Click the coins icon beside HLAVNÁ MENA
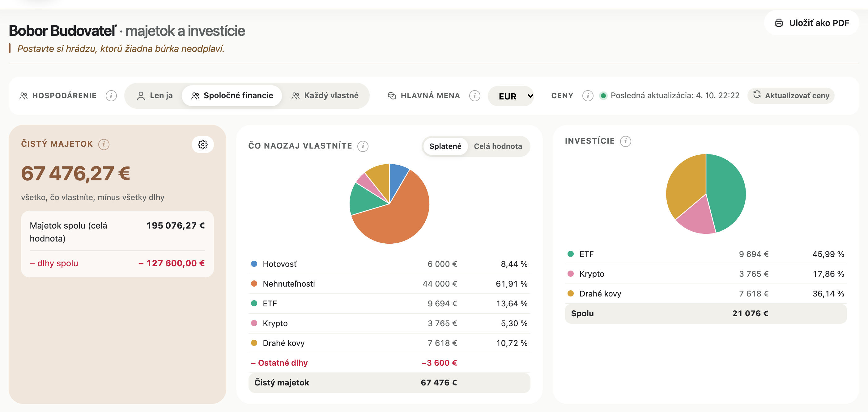The width and height of the screenshot is (868, 412). click(x=392, y=96)
